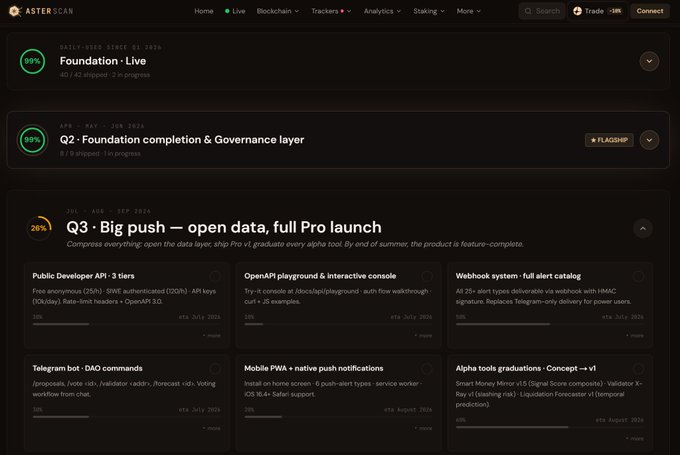
Task: Click the Trade pie chart icon
Action: 577,11
